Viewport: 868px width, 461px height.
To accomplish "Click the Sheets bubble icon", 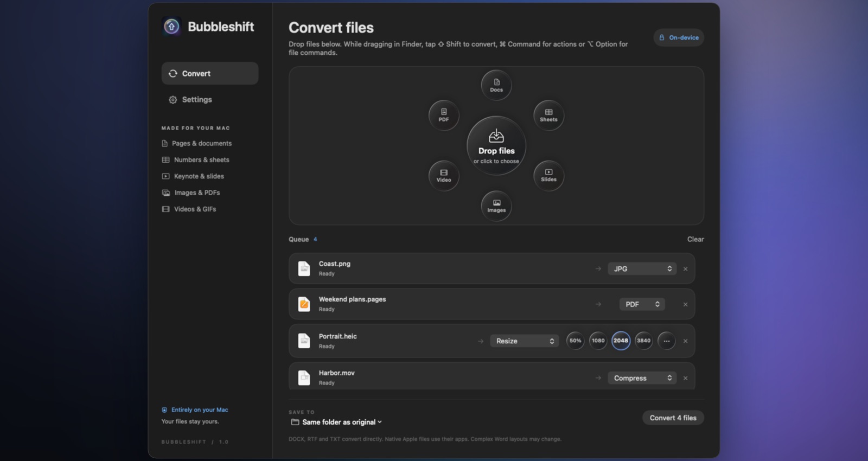I will 548,115.
